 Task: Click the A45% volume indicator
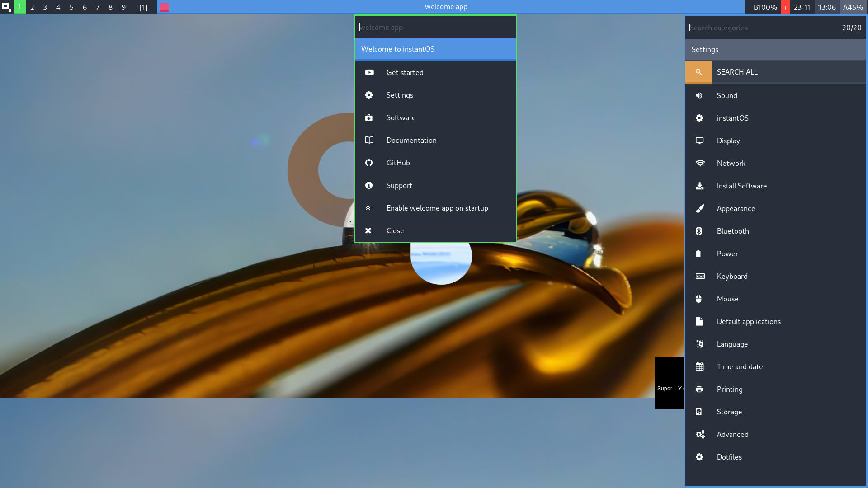pos(853,7)
